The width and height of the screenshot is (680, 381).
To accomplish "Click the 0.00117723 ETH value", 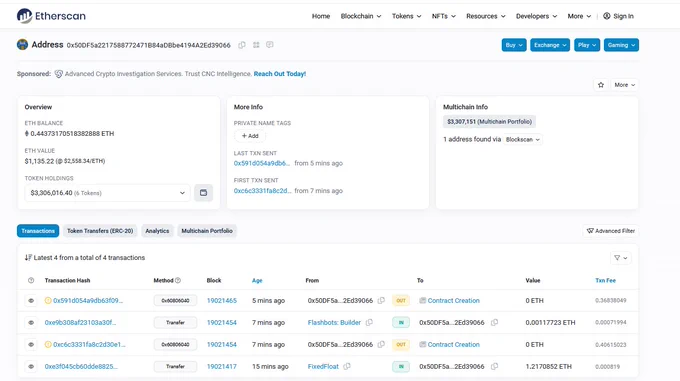I will pos(550,322).
